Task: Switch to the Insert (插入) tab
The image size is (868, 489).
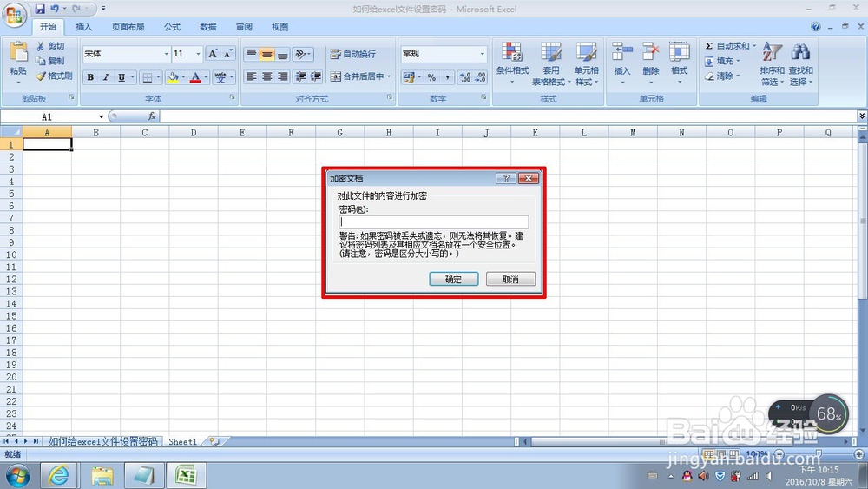Action: point(83,27)
